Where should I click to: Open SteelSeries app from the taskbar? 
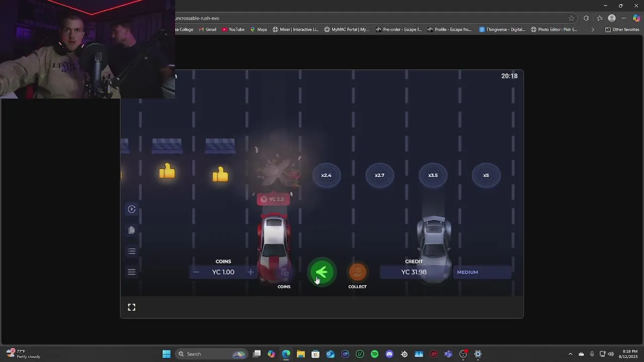(405, 354)
